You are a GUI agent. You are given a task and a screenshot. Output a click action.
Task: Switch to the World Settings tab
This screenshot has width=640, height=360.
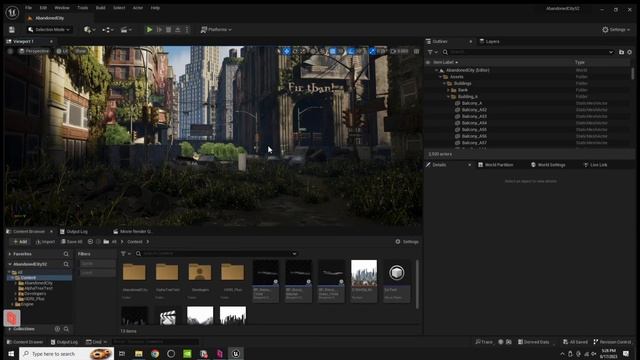(548, 165)
